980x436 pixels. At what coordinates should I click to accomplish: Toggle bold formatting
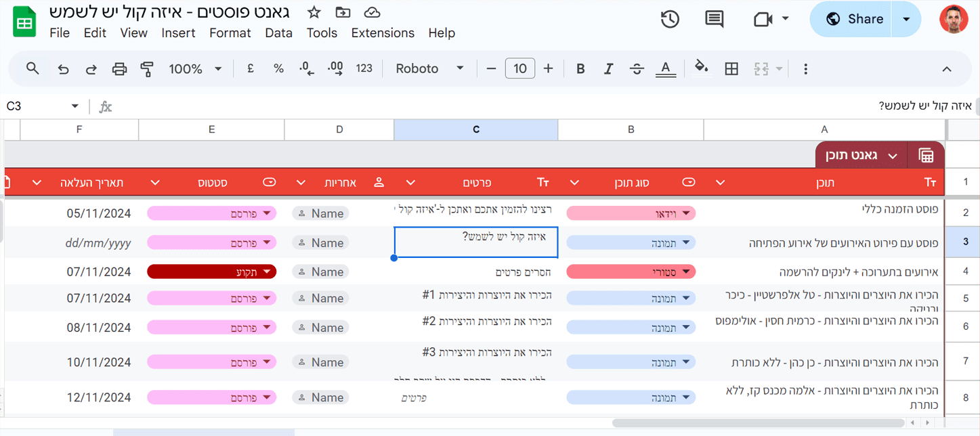point(580,68)
